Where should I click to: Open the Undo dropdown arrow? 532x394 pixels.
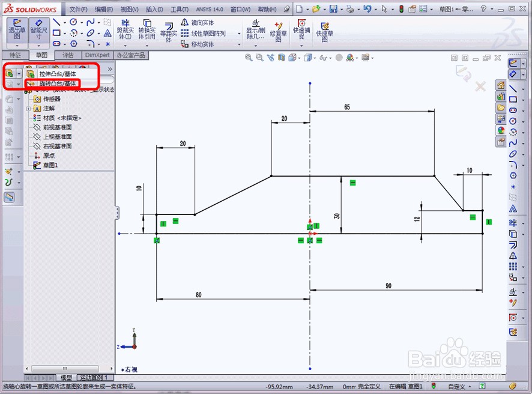(376, 10)
